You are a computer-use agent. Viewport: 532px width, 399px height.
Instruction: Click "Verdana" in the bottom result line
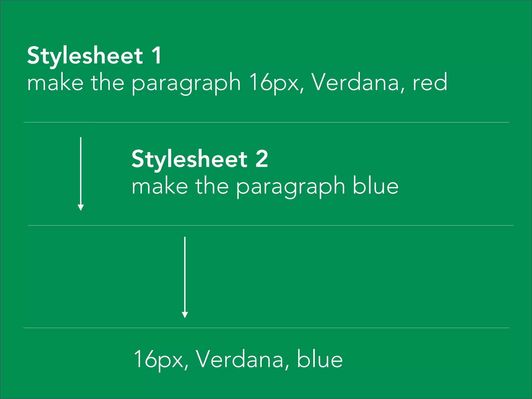pyautogui.click(x=239, y=359)
